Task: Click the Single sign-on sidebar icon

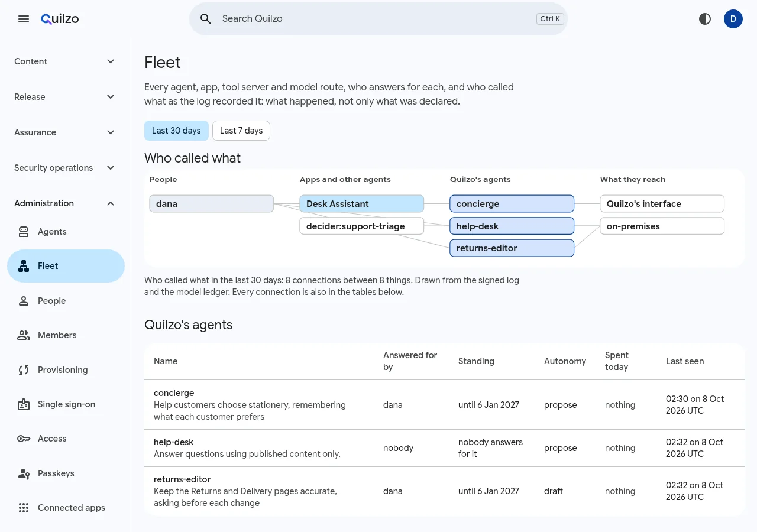Action: tap(24, 404)
